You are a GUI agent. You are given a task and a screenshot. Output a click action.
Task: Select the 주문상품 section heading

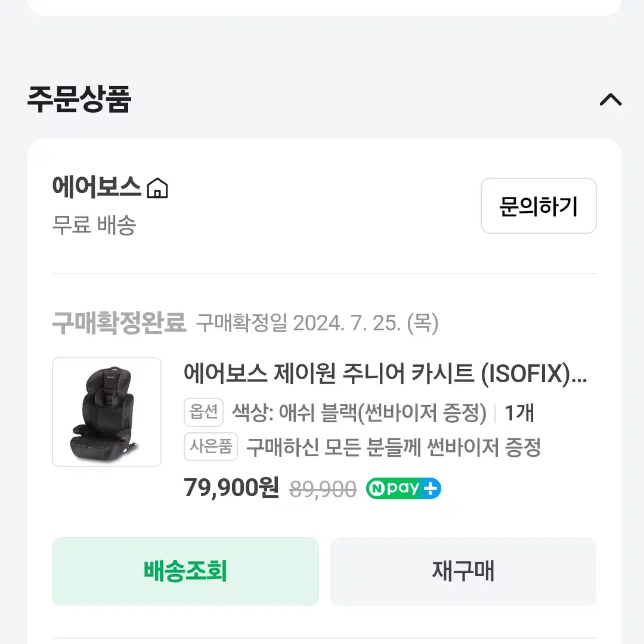[79, 100]
